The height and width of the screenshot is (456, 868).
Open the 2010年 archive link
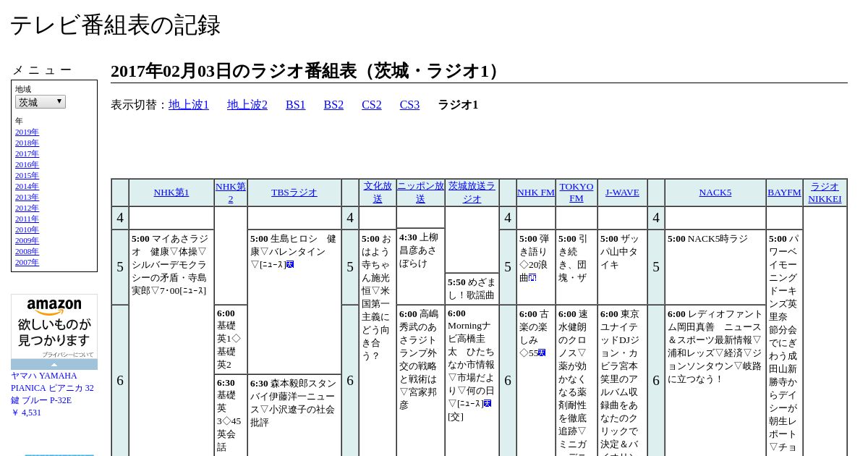tap(27, 229)
